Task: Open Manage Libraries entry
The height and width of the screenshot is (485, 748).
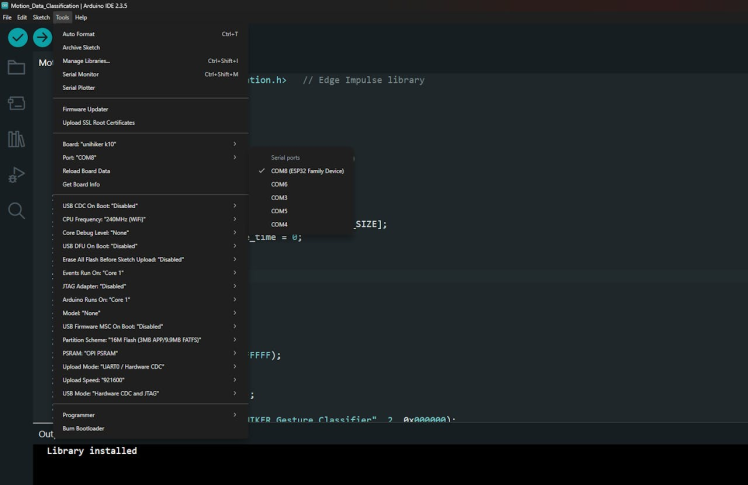Action: point(86,61)
